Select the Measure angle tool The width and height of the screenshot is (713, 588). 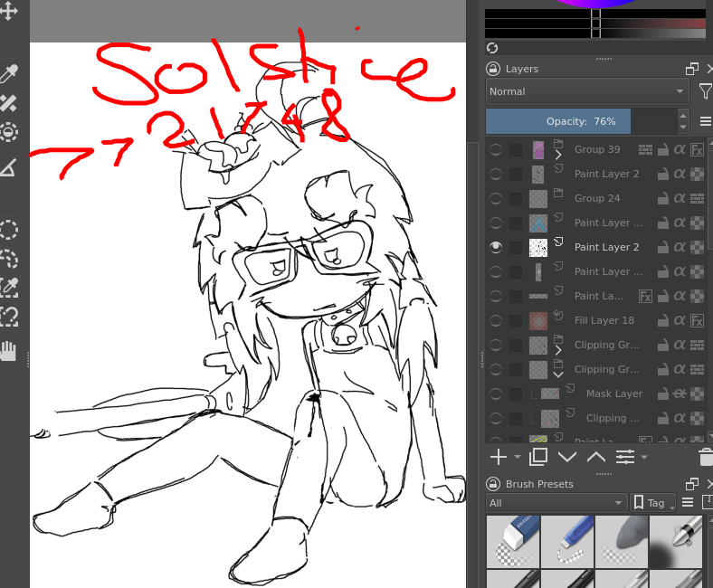pos(8,166)
